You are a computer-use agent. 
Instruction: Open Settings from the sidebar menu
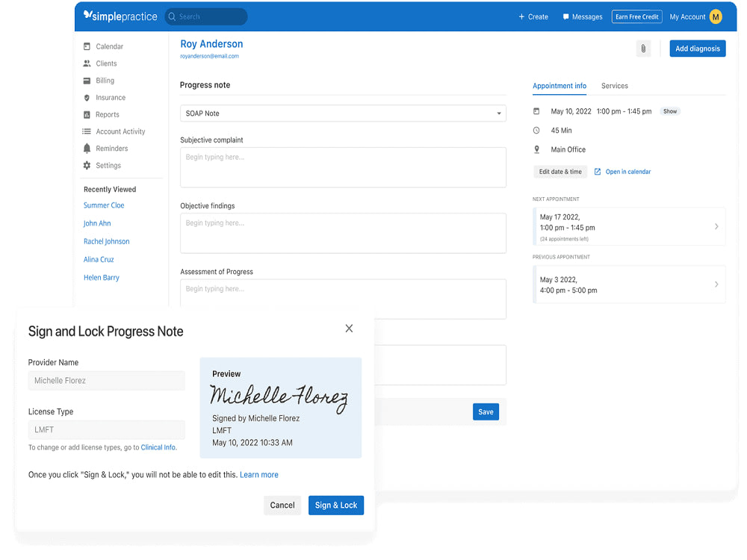(108, 165)
